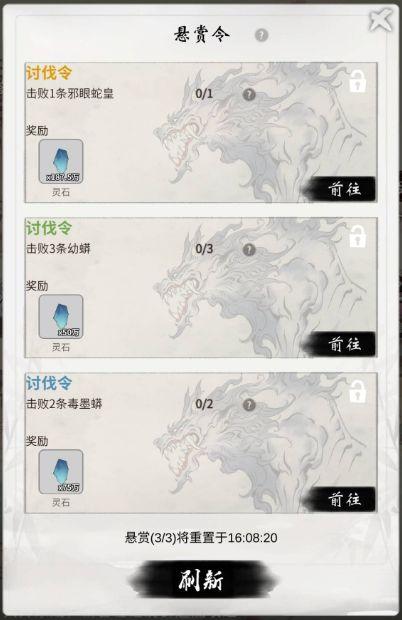Toggle lock on 毒墨蟒 bounty card

point(357,391)
